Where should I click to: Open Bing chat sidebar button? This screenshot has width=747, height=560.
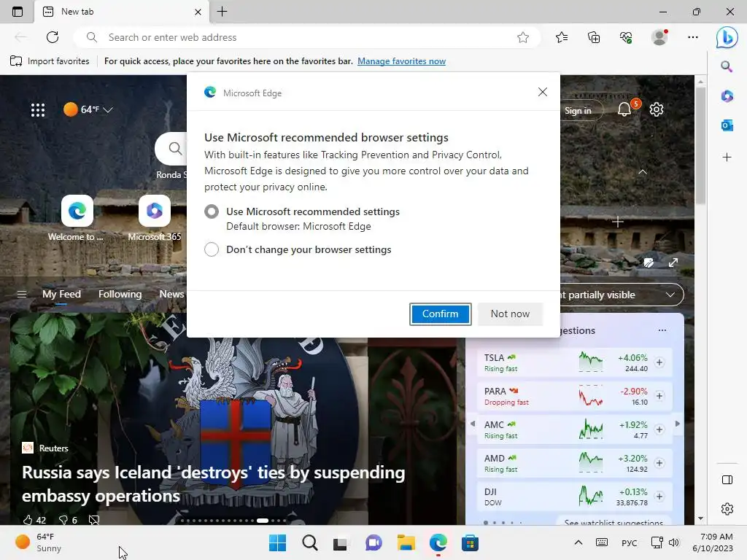point(727,38)
